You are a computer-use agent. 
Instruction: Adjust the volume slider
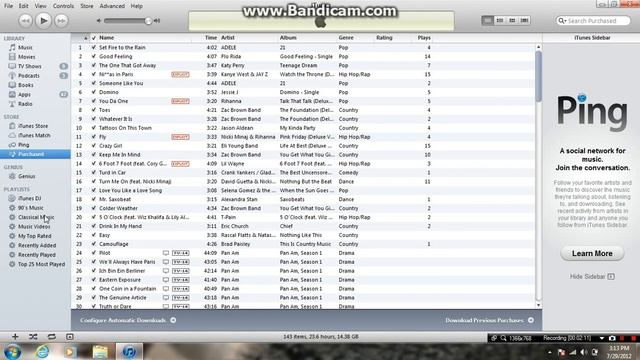click(127, 21)
